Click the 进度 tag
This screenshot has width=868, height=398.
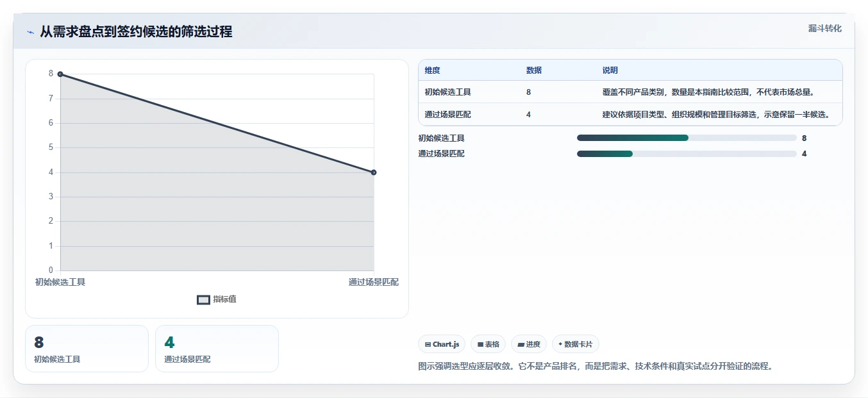[529, 344]
